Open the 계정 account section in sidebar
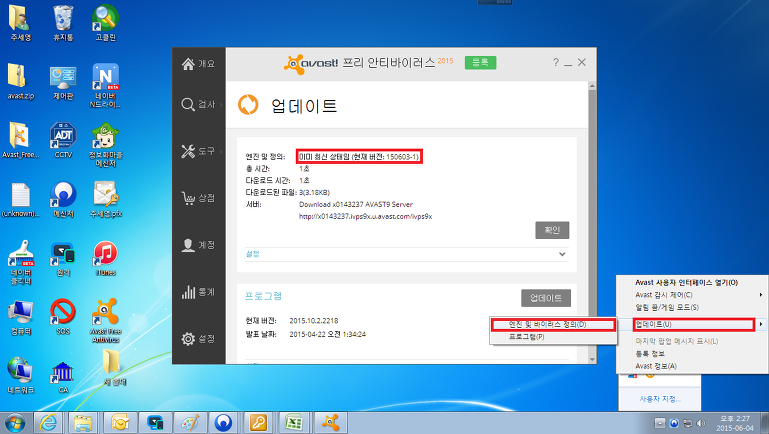 pos(198,245)
